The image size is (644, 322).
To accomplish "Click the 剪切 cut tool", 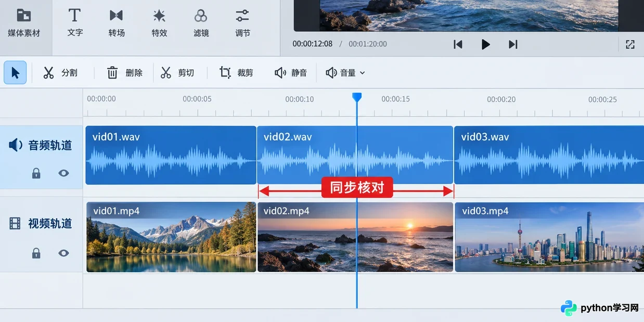I will pyautogui.click(x=177, y=72).
